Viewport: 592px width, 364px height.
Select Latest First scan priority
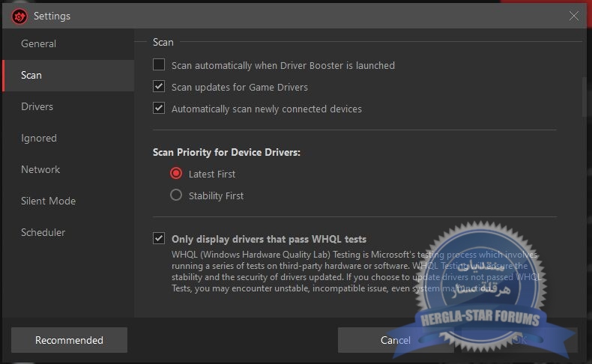176,173
